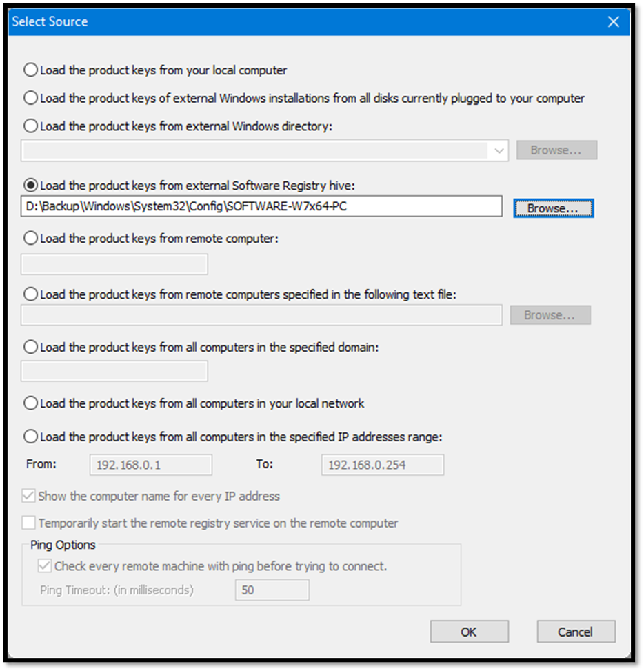This screenshot has width=644, height=671.
Task: Click Browse for remote computers text file
Action: 550,314
